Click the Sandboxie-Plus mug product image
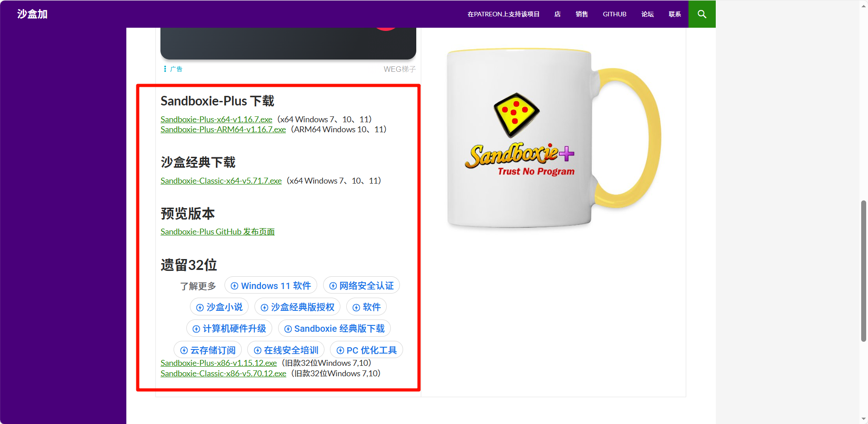 click(554, 138)
